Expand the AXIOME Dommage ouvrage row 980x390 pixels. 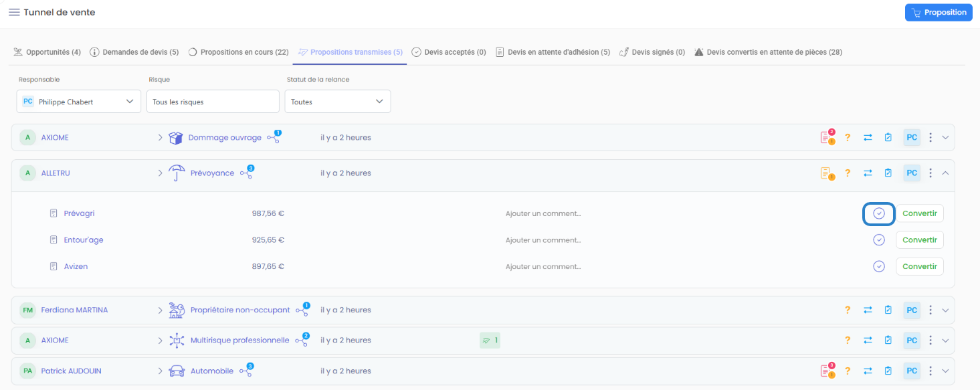tap(945, 138)
